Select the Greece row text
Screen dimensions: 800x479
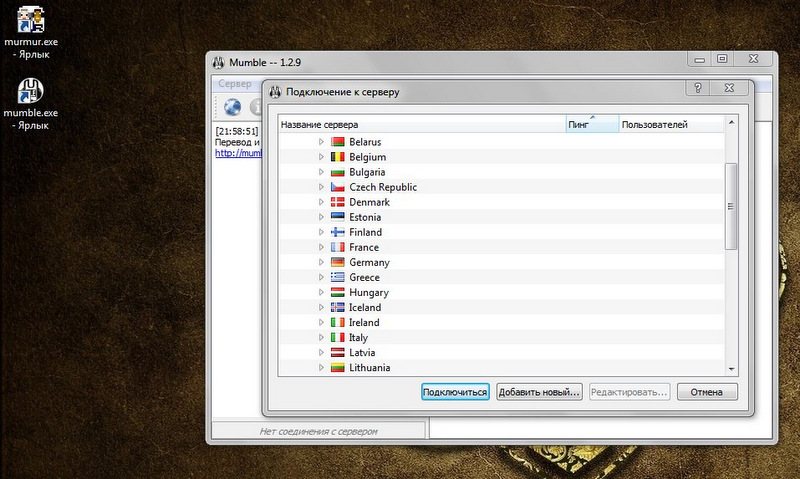tap(364, 277)
